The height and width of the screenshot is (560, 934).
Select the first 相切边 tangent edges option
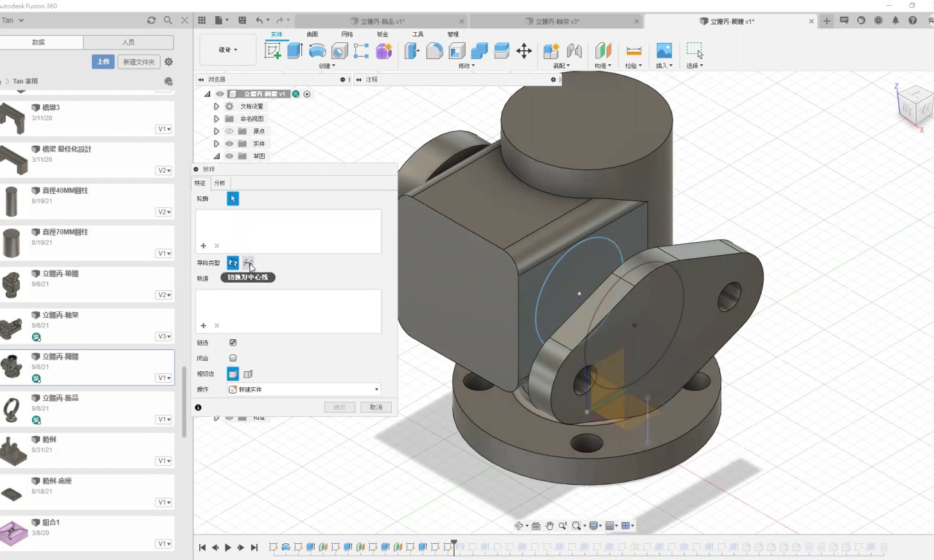pyautogui.click(x=233, y=374)
